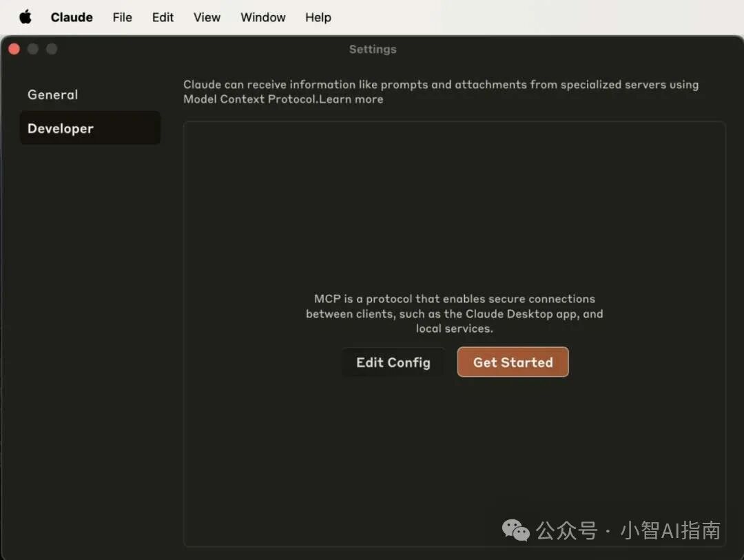
Task: Follow the Learn more link
Action: tap(351, 99)
